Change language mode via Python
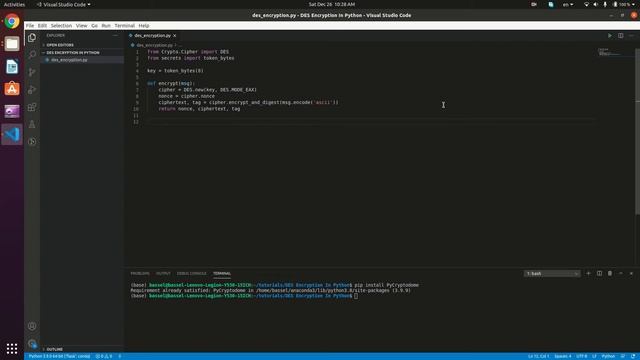The height and width of the screenshot is (360, 640). pyautogui.click(x=608, y=356)
